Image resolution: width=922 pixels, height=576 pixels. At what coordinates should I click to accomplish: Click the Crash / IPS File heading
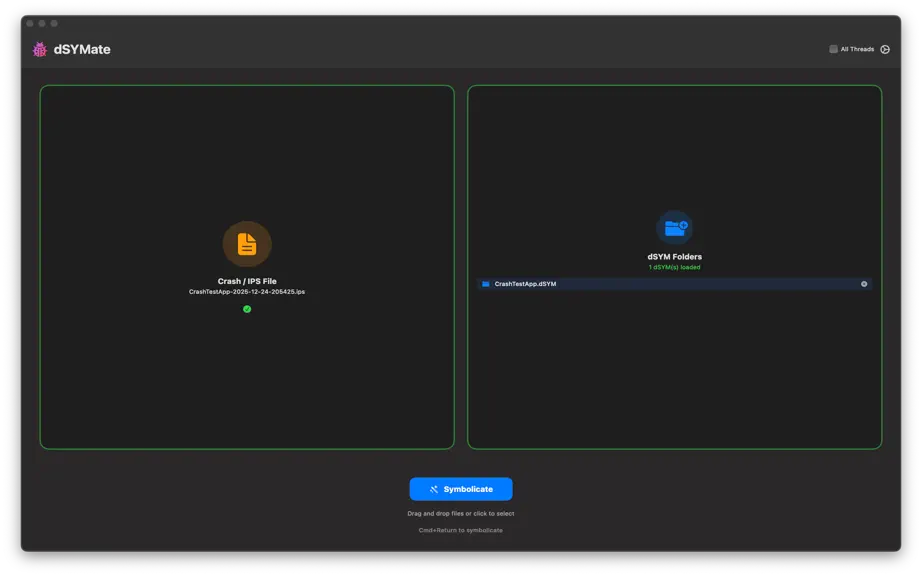click(247, 281)
